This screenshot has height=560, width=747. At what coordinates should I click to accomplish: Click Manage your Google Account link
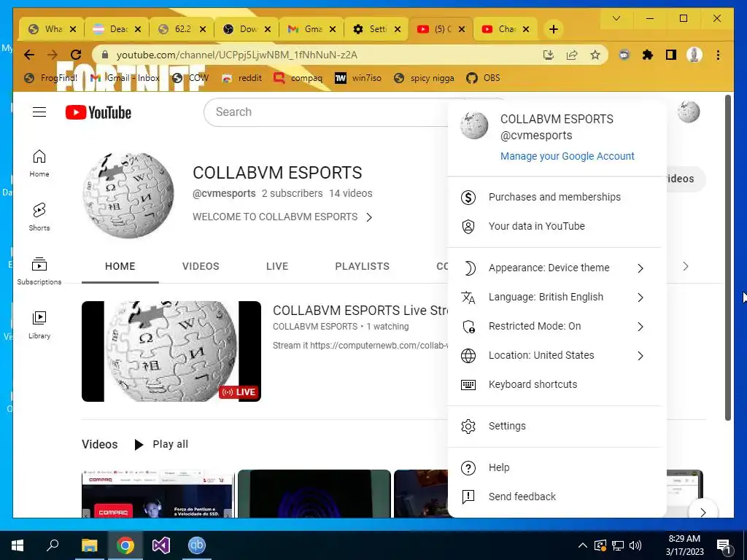point(567,156)
